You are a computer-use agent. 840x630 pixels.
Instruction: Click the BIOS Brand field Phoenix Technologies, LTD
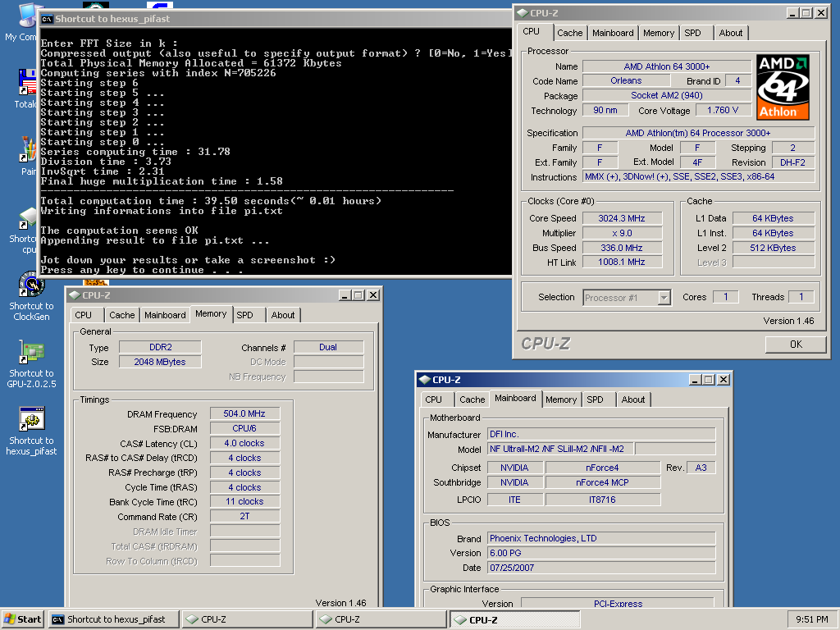(601, 538)
